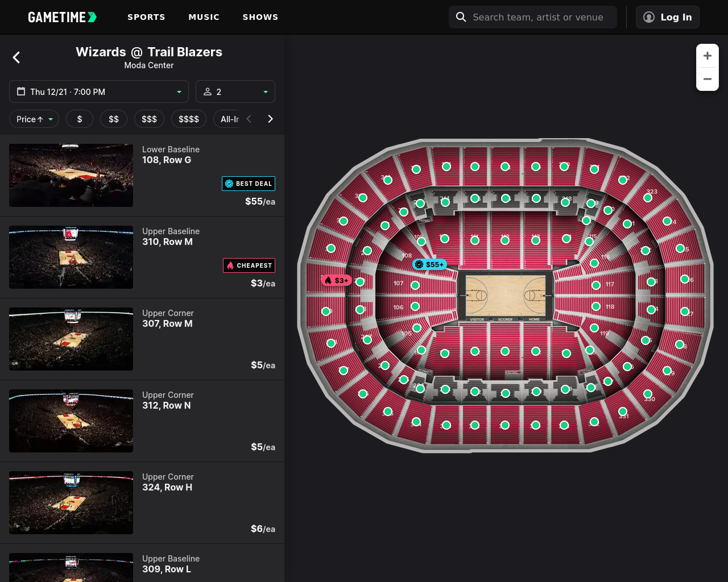Click the $55+ best deal map marker
Image resolution: width=728 pixels, height=582 pixels.
point(429,264)
